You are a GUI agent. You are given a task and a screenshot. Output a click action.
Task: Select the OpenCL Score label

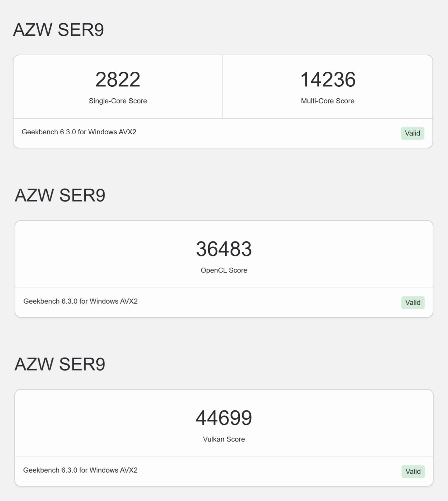(224, 270)
